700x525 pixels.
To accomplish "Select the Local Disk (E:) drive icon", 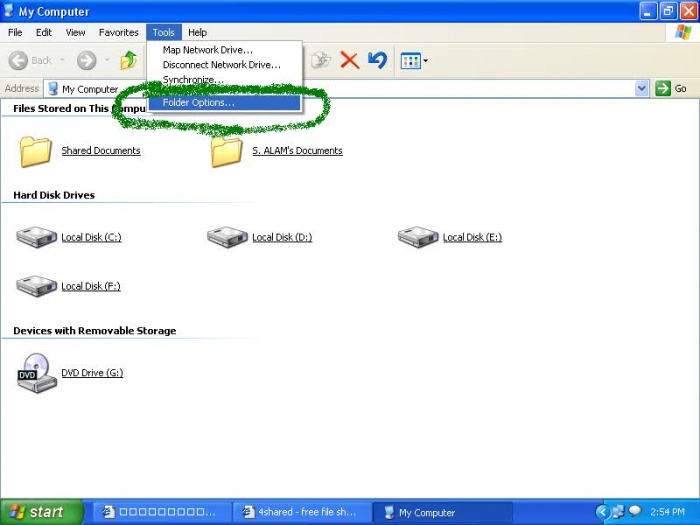I will point(418,237).
